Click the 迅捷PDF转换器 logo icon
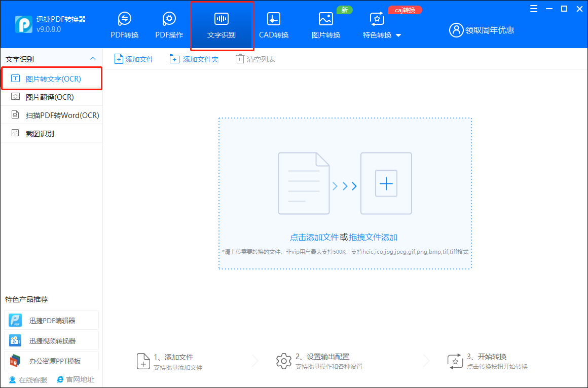Image resolution: width=588 pixels, height=388 pixels. [x=24, y=24]
